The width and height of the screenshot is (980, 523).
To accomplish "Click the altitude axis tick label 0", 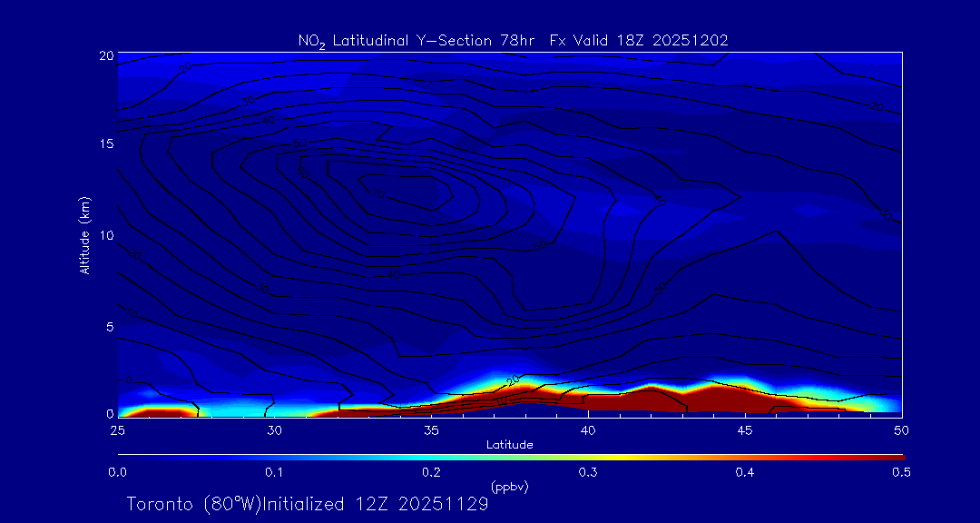I will [110, 413].
